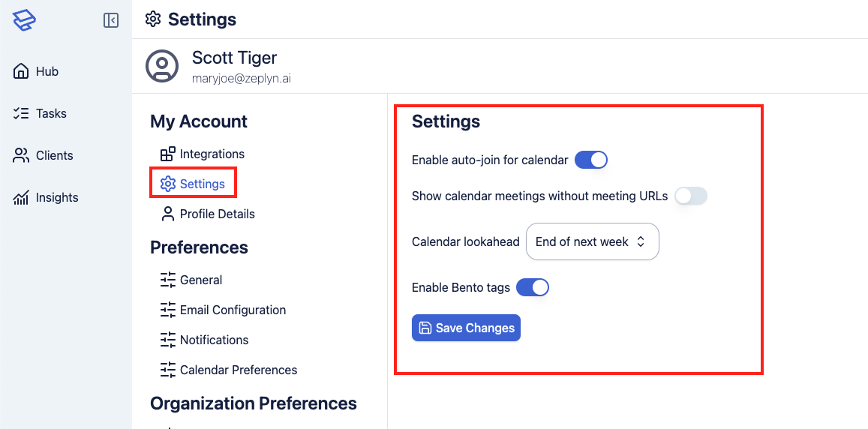Open the Calendar lookahead dropdown

point(592,241)
